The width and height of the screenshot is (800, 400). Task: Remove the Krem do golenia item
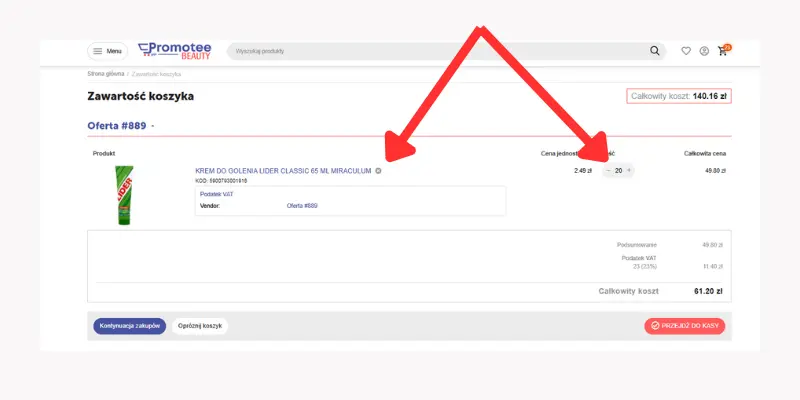378,171
